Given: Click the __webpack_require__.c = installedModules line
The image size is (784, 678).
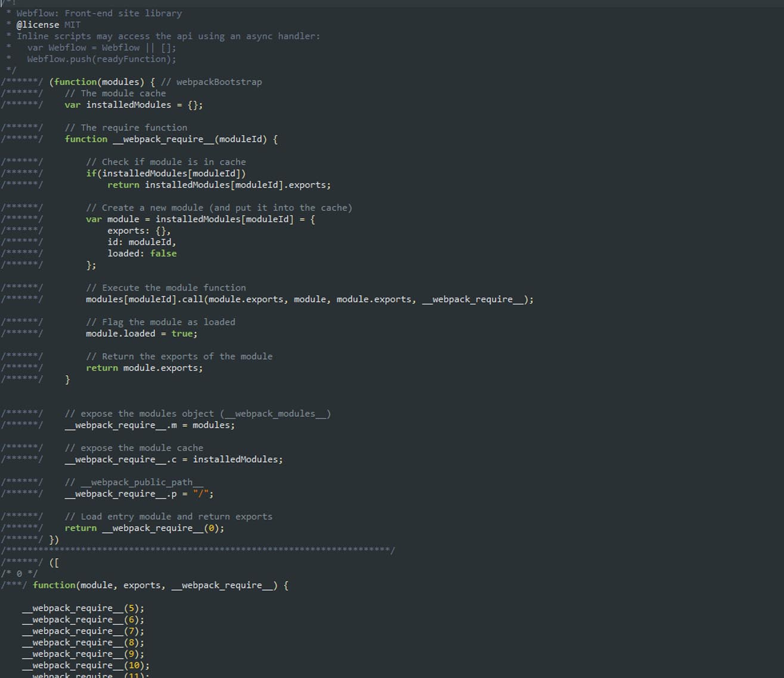Looking at the screenshot, I should click(x=173, y=460).
